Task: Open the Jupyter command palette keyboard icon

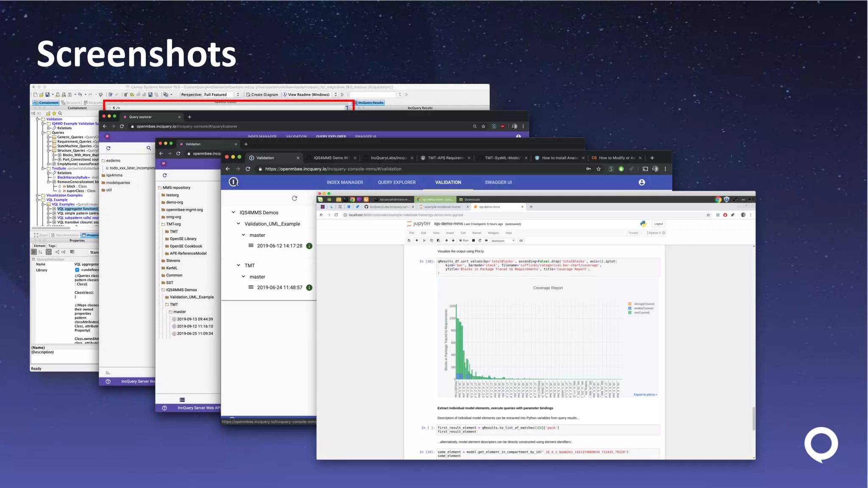Action: coord(521,240)
